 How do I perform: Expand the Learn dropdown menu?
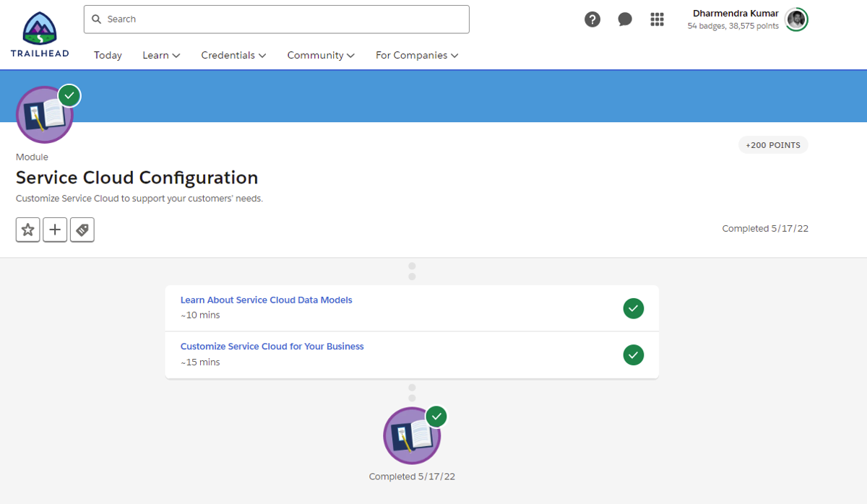(161, 55)
